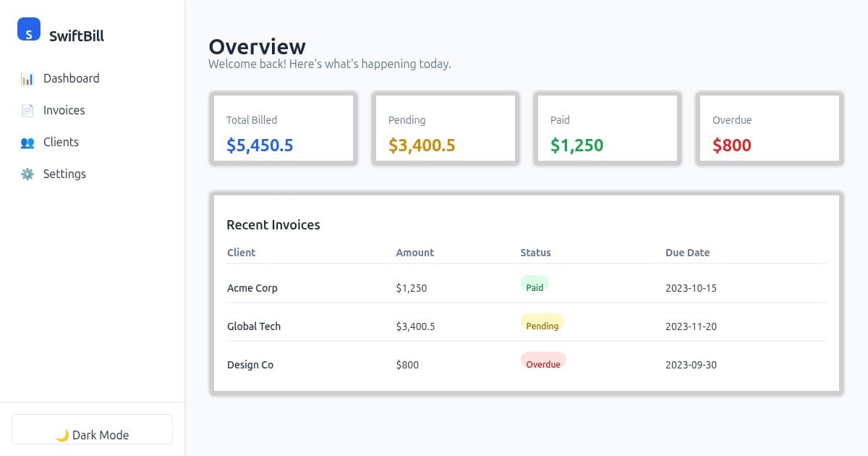Screen dimensions: 868x456
Task: Click Acme Corp's $1,250 amount
Action: click(x=412, y=288)
